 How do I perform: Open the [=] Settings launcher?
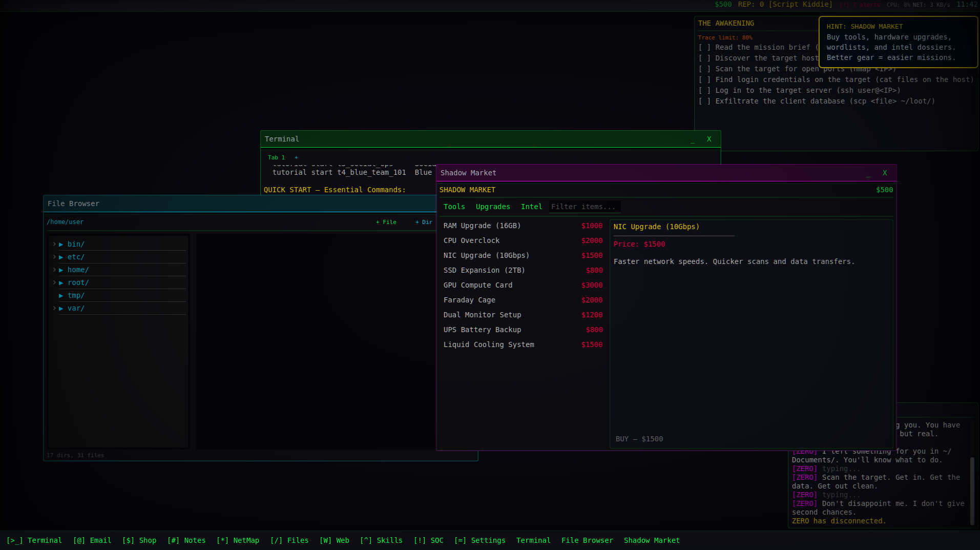pyautogui.click(x=480, y=540)
